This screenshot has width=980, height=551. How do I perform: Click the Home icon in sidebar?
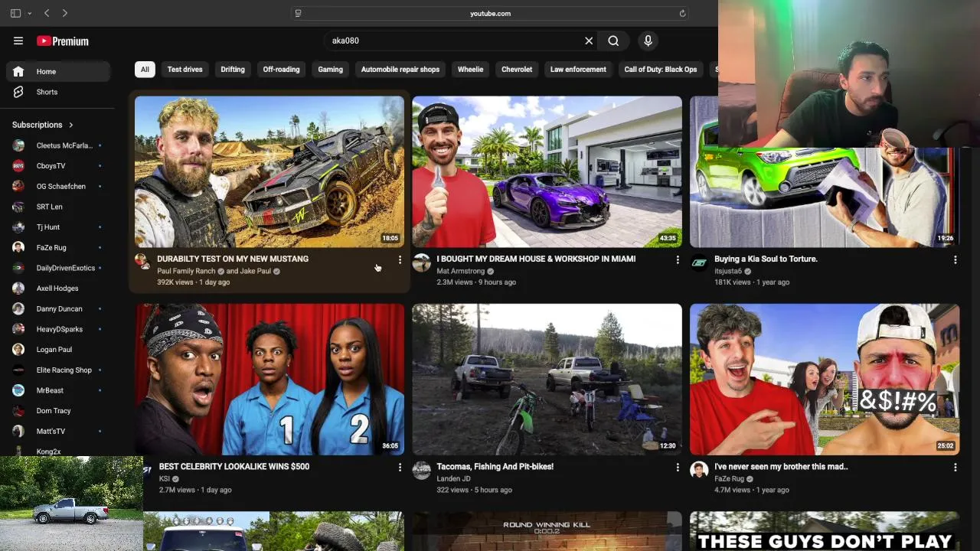point(18,71)
